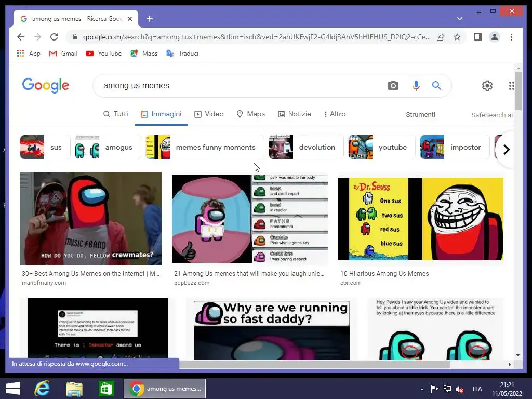The image size is (532, 399).
Task: Open the Gmail bookmark
Action: [x=63, y=54]
